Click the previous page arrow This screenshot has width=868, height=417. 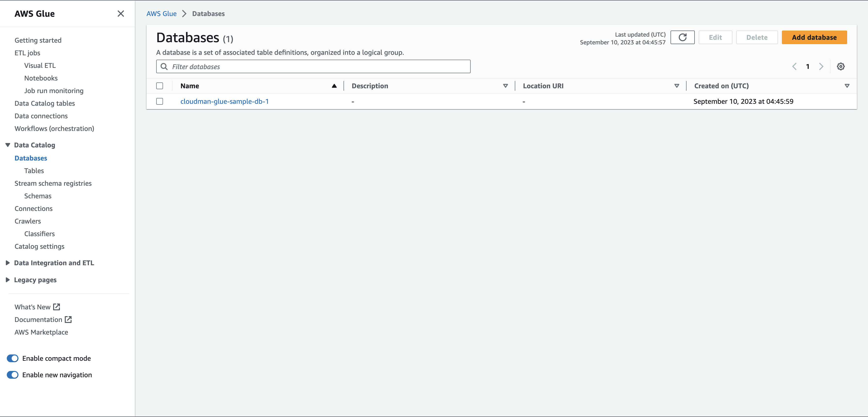pos(794,66)
